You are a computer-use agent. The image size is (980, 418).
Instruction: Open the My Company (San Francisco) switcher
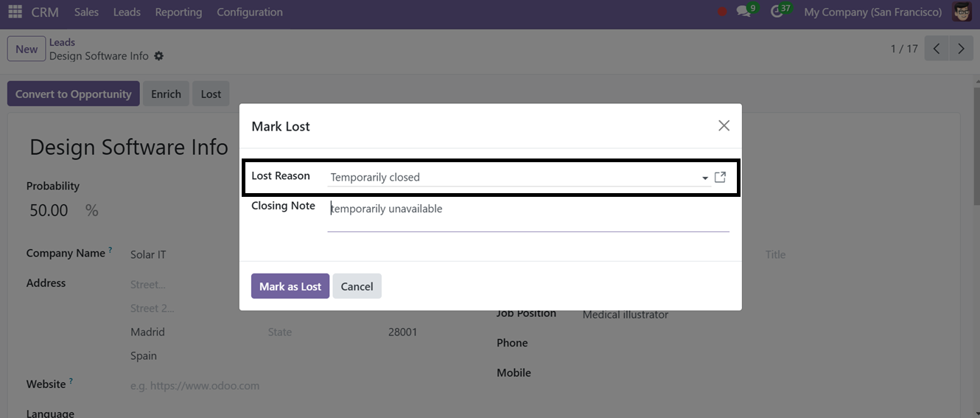click(x=873, y=12)
